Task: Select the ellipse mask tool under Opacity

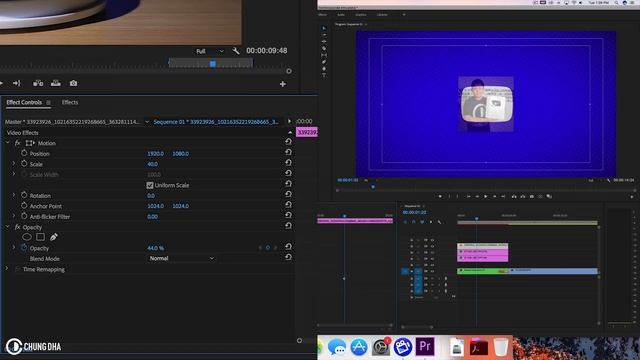Action: (27, 237)
